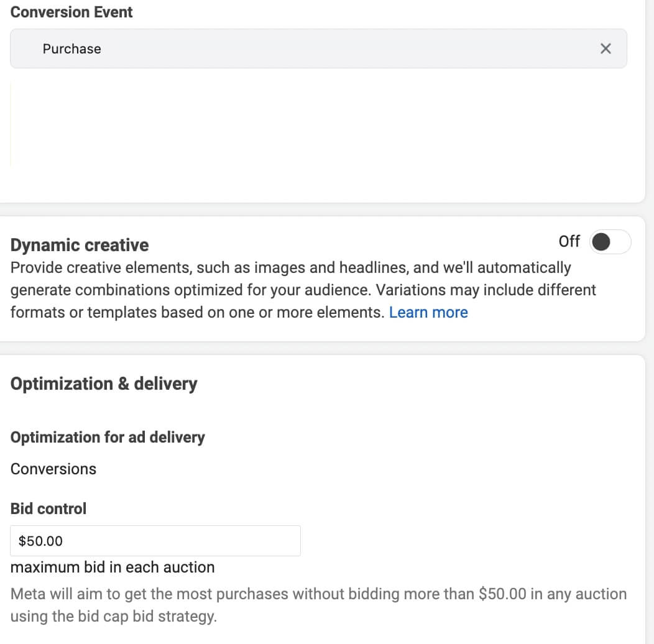The height and width of the screenshot is (644, 654).
Task: Click the Optimization & delivery heading
Action: click(x=104, y=384)
